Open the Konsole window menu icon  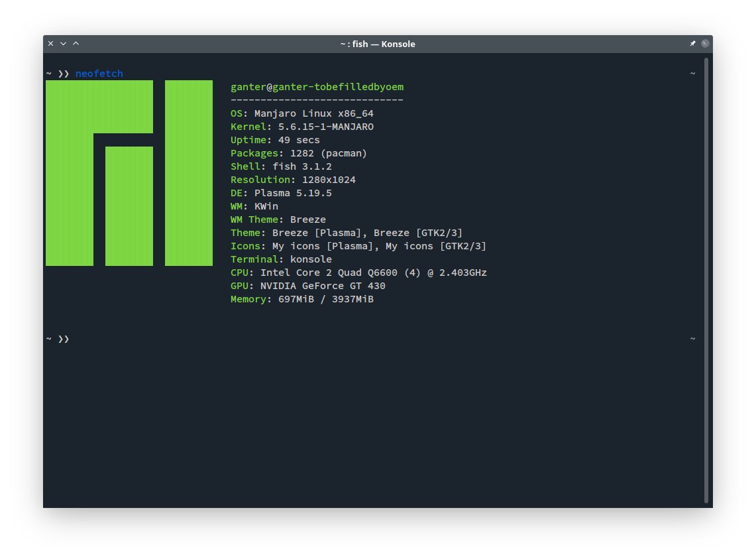[x=705, y=44]
